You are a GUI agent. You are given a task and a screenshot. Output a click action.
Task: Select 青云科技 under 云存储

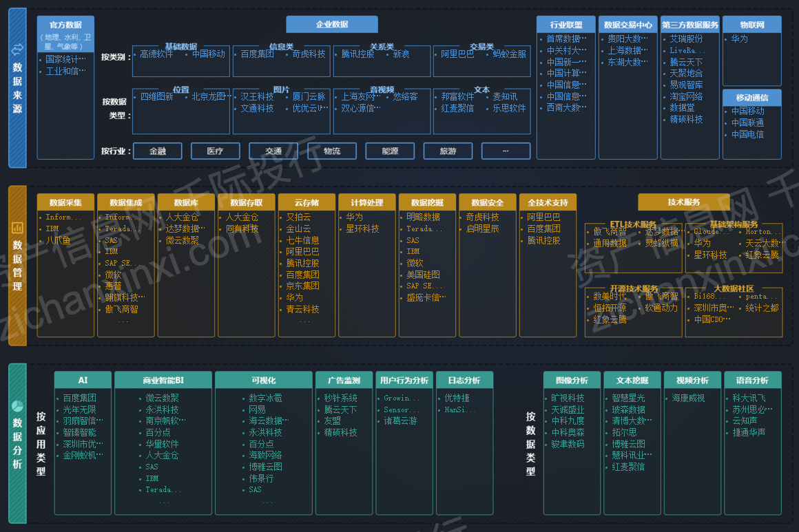coord(302,309)
